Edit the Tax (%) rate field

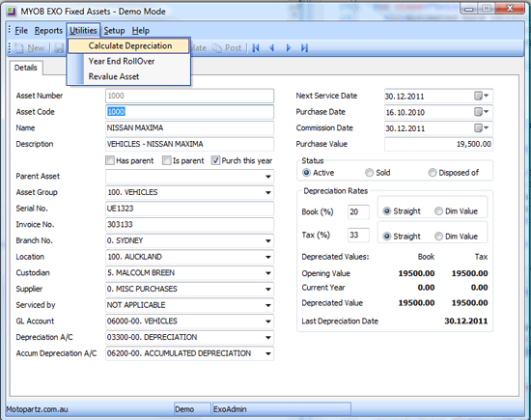pyautogui.click(x=358, y=235)
